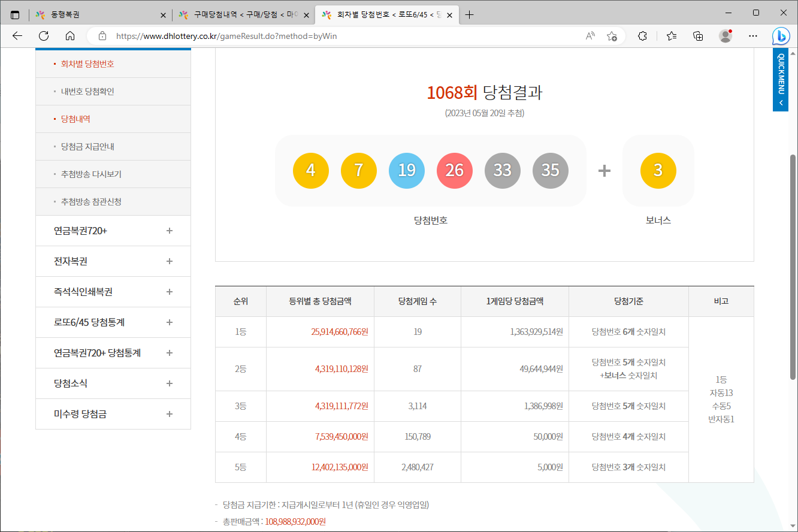
Task: Click yellow winning ball number 4
Action: click(311, 171)
